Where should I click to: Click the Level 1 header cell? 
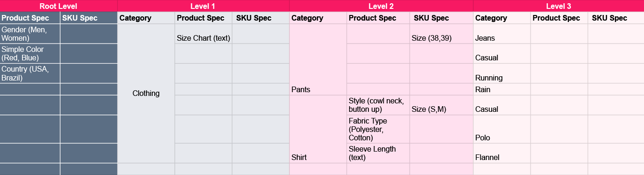(203, 6)
